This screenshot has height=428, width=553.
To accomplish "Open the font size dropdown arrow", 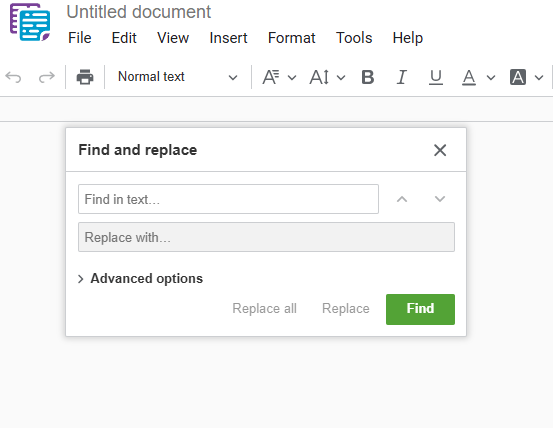I will tap(341, 77).
